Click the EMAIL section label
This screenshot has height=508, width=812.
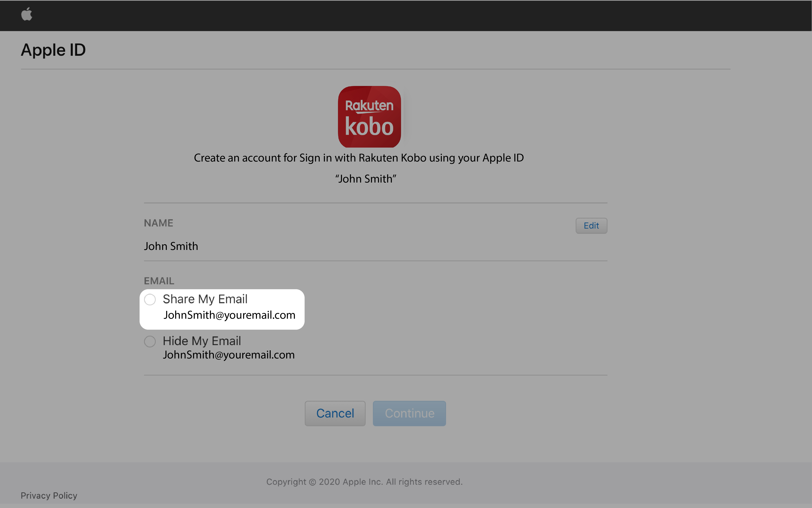click(x=159, y=280)
